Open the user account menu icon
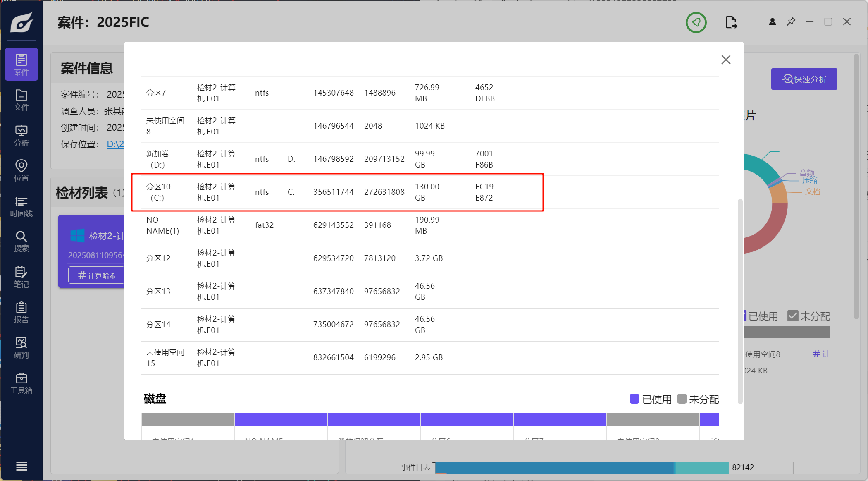 pos(772,22)
